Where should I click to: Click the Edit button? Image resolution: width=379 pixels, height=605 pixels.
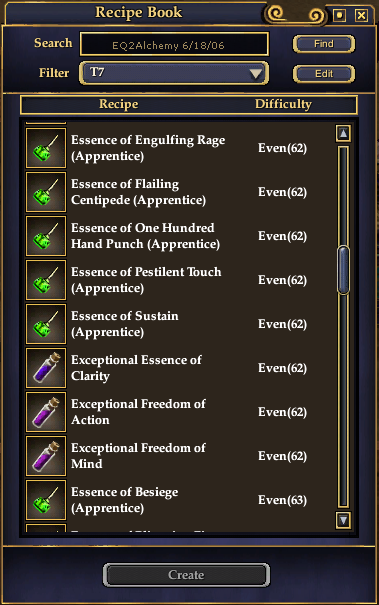coord(324,74)
